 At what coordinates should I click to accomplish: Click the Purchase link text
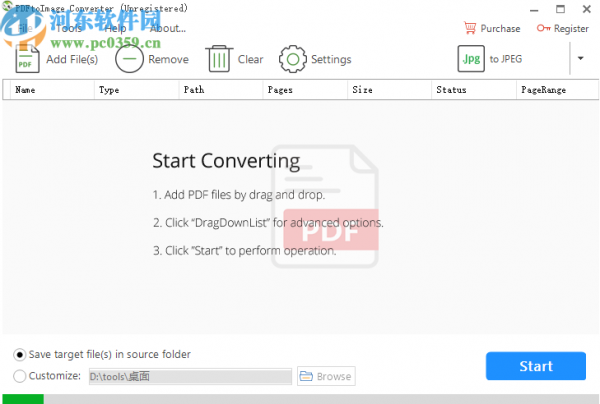pyautogui.click(x=500, y=29)
